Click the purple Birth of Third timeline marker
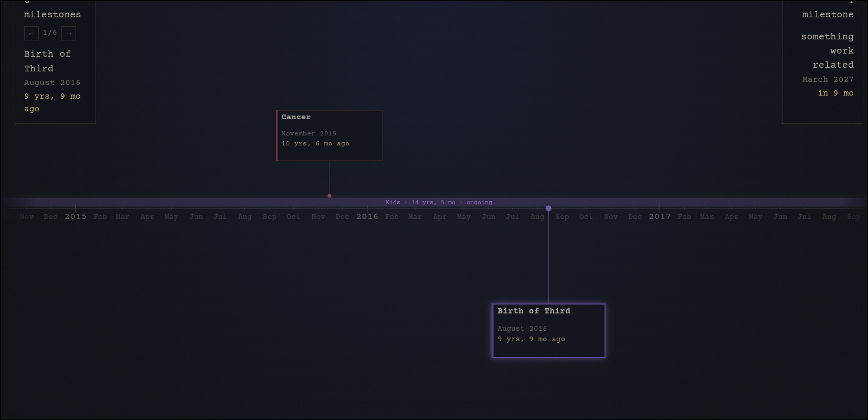868x420 pixels. (x=548, y=208)
